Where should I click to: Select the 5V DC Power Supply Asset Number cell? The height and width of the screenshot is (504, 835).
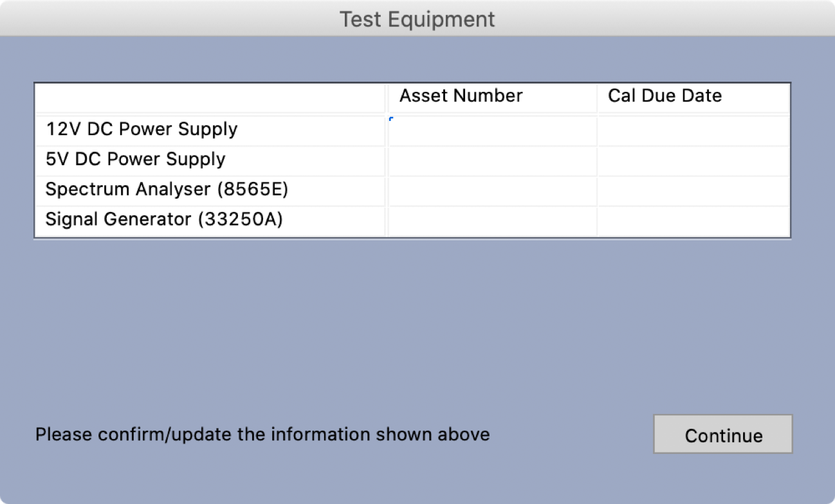[x=492, y=161]
